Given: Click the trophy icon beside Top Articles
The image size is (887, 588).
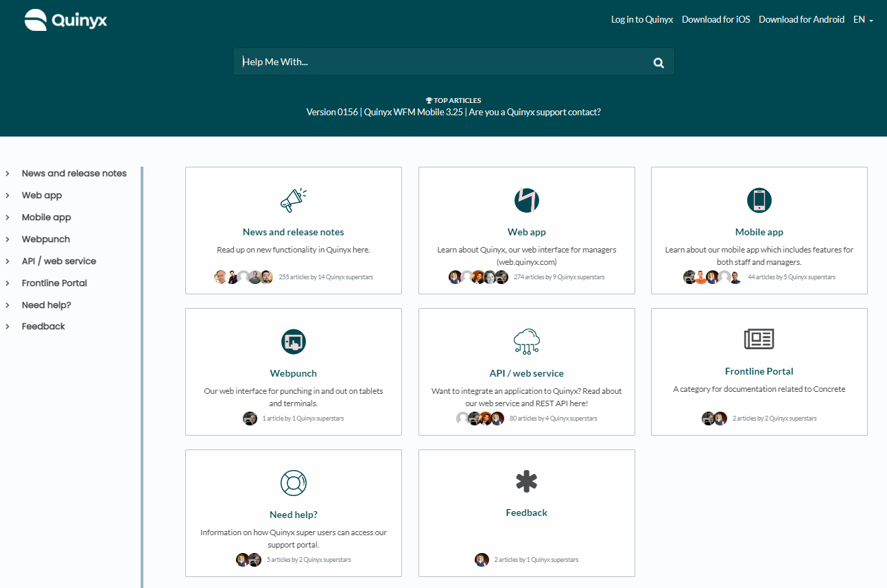Looking at the screenshot, I should click(x=429, y=100).
